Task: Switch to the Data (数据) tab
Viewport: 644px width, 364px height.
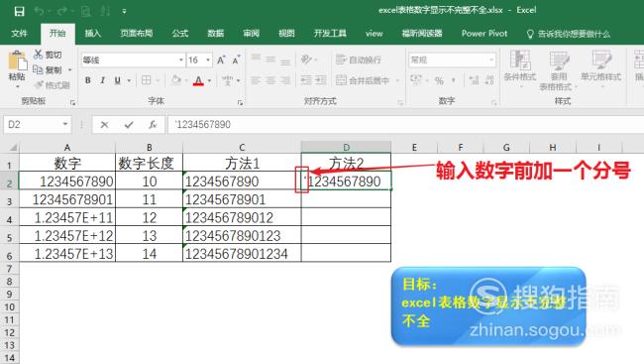Action: [216, 34]
